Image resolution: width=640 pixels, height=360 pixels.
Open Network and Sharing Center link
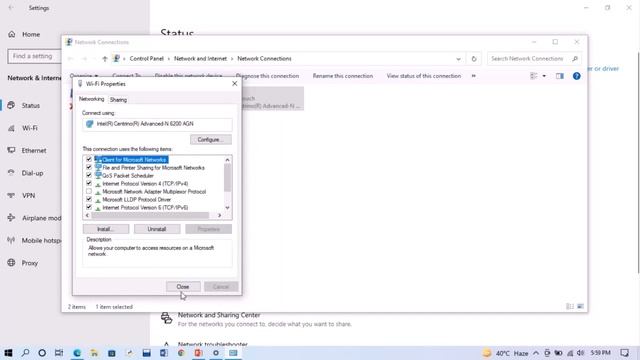coord(219,315)
